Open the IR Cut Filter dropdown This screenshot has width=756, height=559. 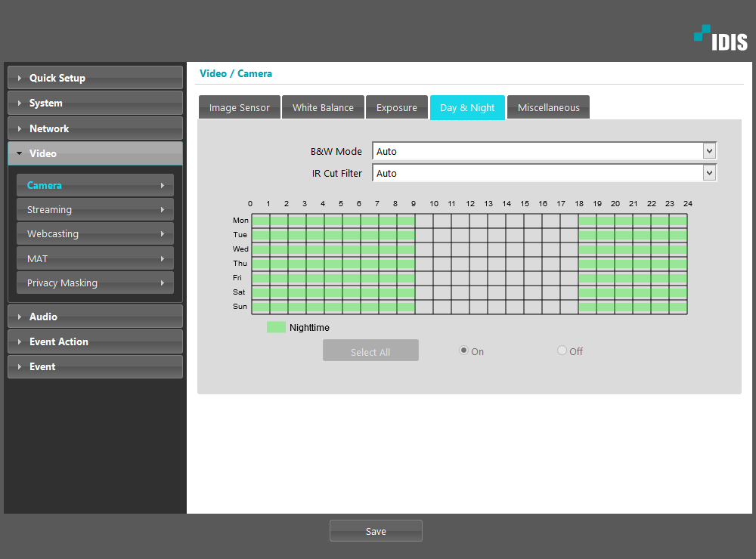[544, 173]
